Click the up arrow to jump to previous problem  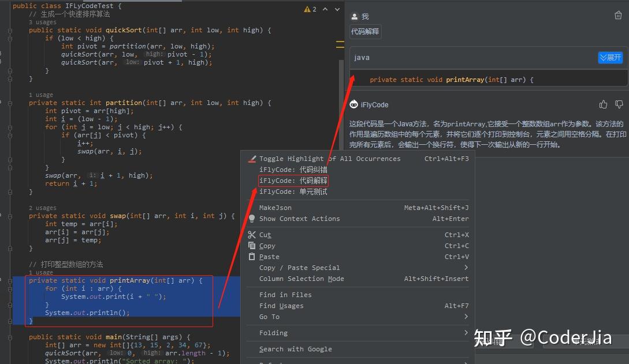326,9
